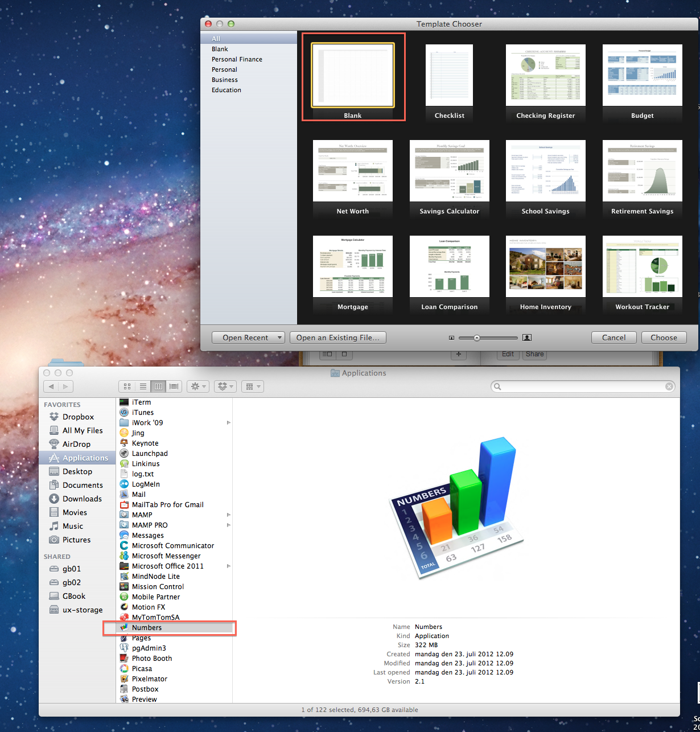The image size is (700, 732).
Task: Go back in Finder window
Action: pyautogui.click(x=51, y=386)
